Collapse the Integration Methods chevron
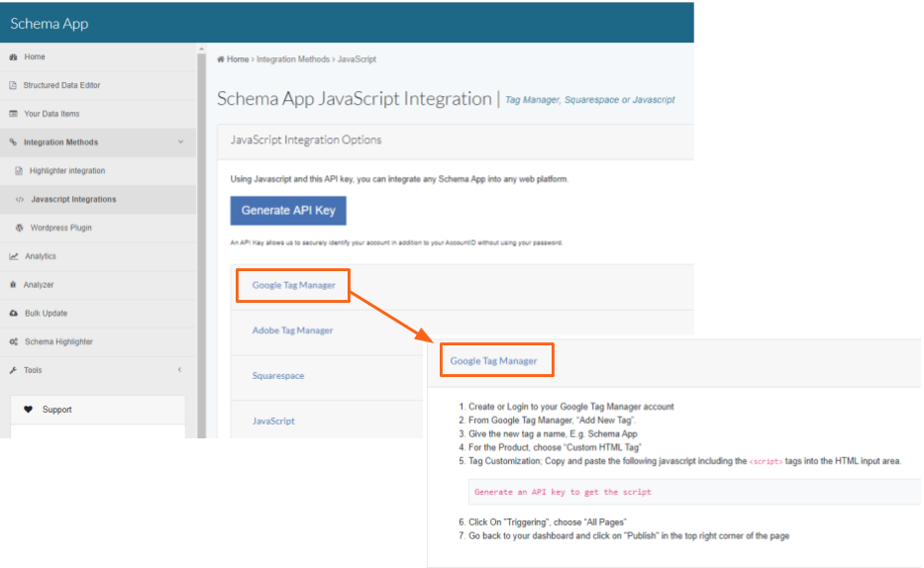 [x=180, y=142]
